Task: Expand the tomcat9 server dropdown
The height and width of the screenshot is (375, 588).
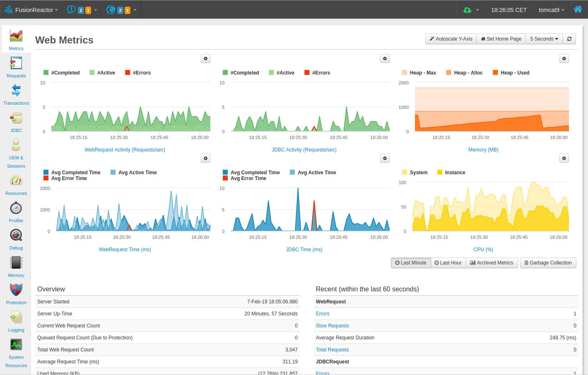Action: pyautogui.click(x=551, y=9)
